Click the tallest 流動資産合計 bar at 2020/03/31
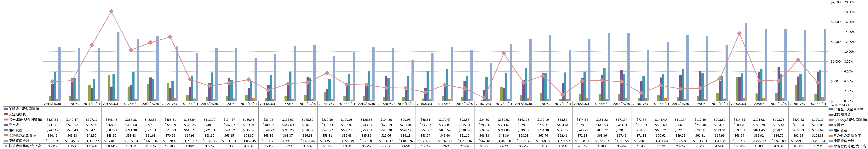The height and width of the screenshot is (149, 868). point(746,62)
